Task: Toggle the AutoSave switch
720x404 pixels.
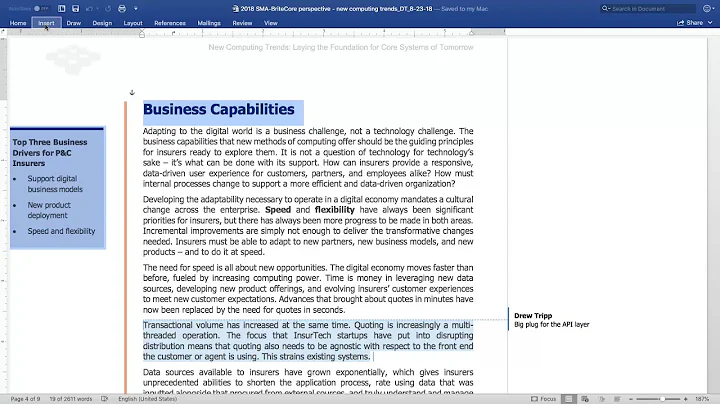Action: (x=41, y=9)
